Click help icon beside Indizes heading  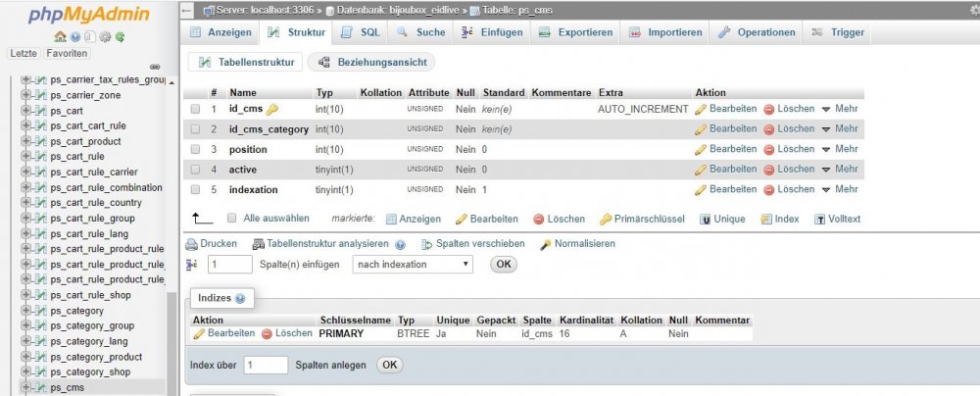[240, 299]
